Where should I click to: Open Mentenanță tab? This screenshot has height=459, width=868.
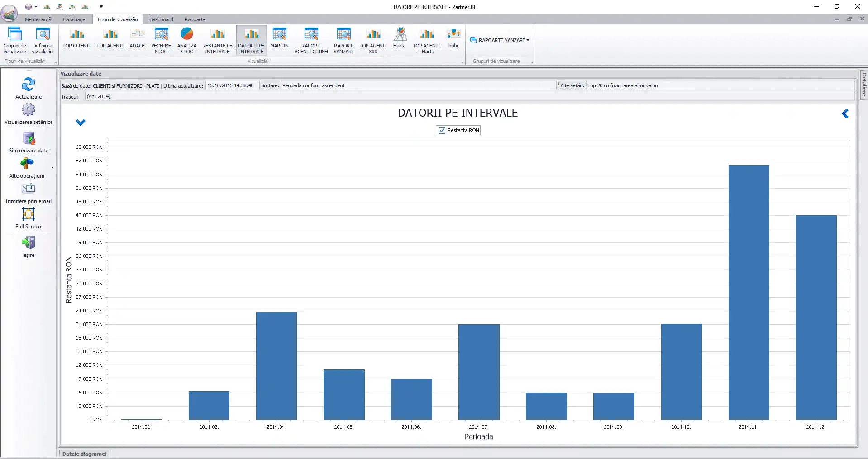click(x=38, y=19)
